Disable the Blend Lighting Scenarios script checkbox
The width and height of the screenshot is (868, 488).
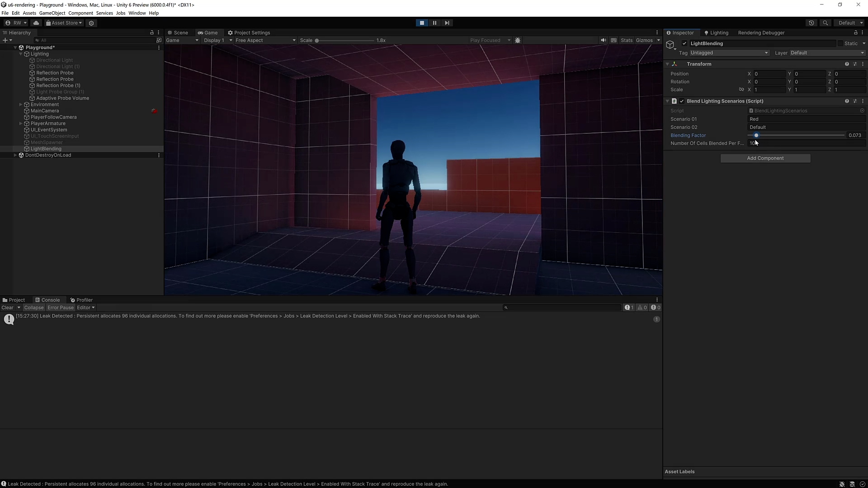click(x=682, y=101)
